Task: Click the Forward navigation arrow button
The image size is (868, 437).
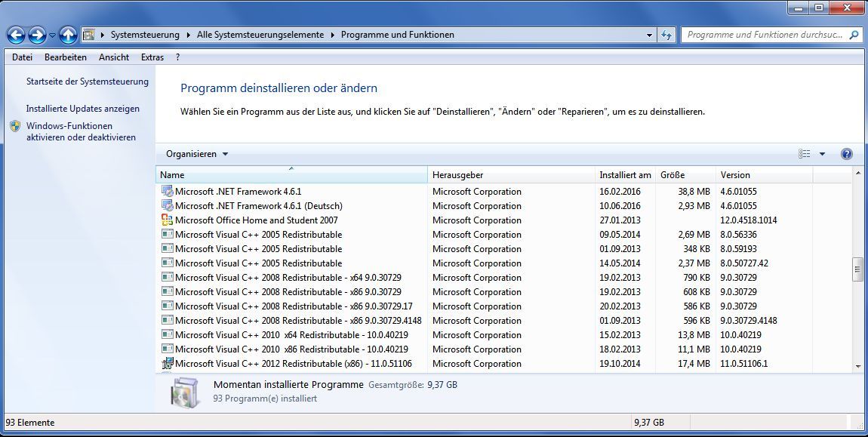Action: 37,35
